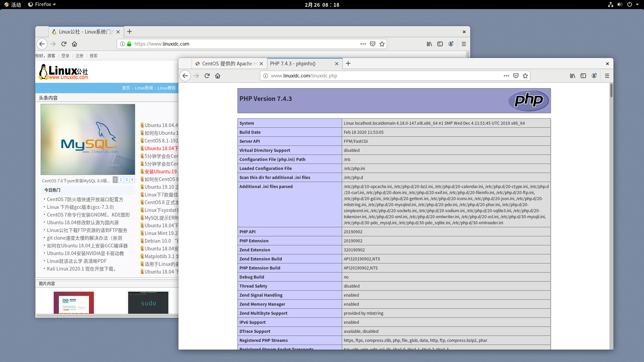Close the PHP 7.4.3 phpinfo tab
Image resolution: width=644 pixels, height=362 pixels.
[x=337, y=64]
